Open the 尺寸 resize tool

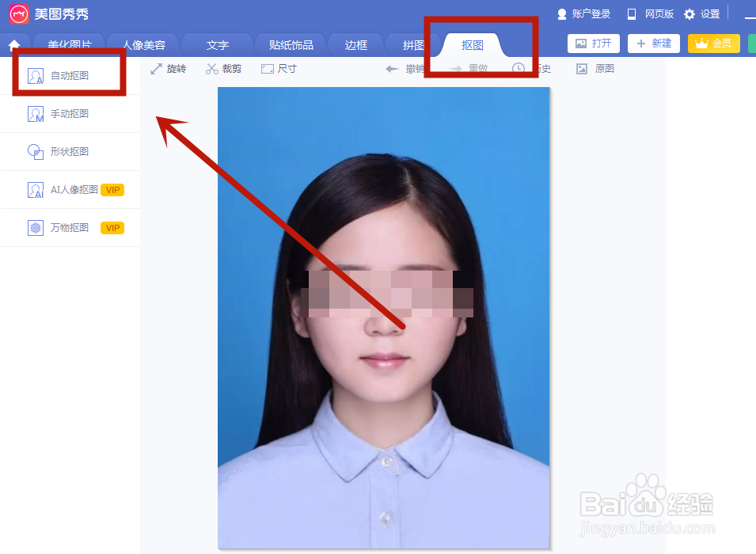279,68
